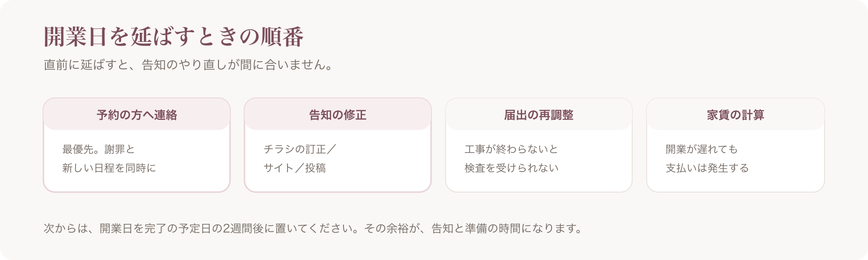Click the line サイト／投稿
This screenshot has height=260, width=868.
pyautogui.click(x=295, y=168)
